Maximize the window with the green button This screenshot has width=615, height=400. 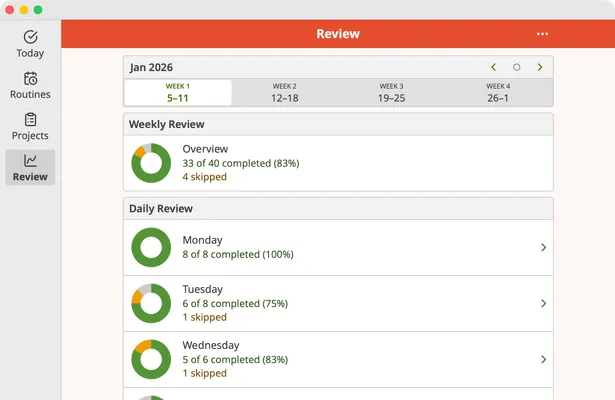(x=38, y=10)
